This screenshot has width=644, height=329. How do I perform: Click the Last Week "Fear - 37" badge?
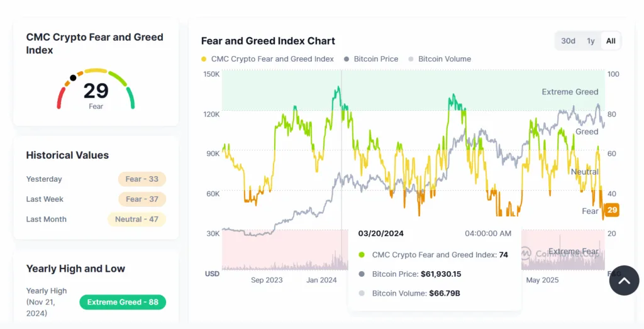point(142,199)
